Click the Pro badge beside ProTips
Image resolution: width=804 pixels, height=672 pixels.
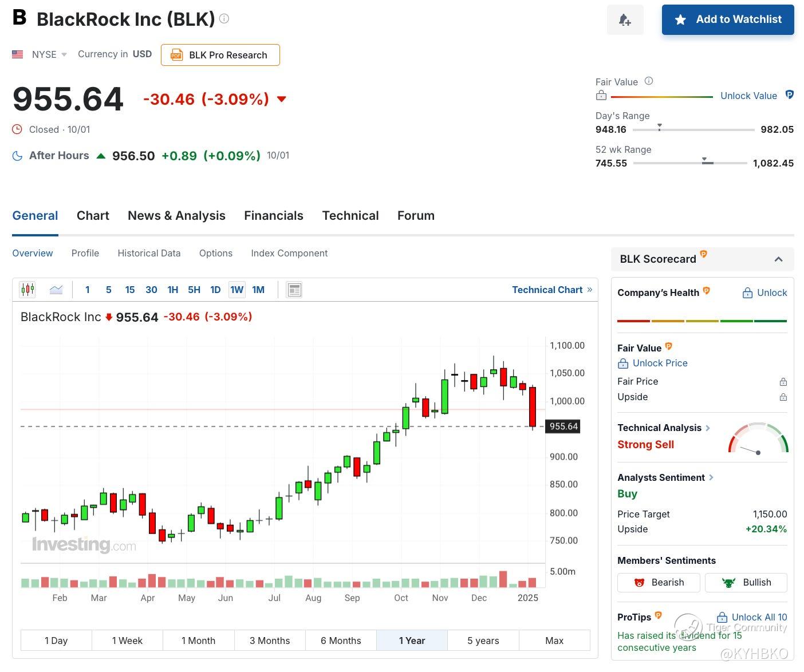click(x=659, y=615)
